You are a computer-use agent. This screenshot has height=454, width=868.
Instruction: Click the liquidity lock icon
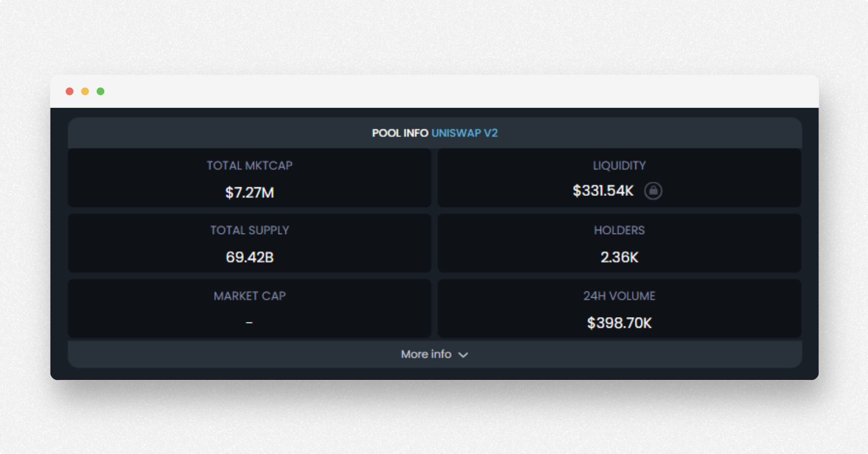coord(653,191)
